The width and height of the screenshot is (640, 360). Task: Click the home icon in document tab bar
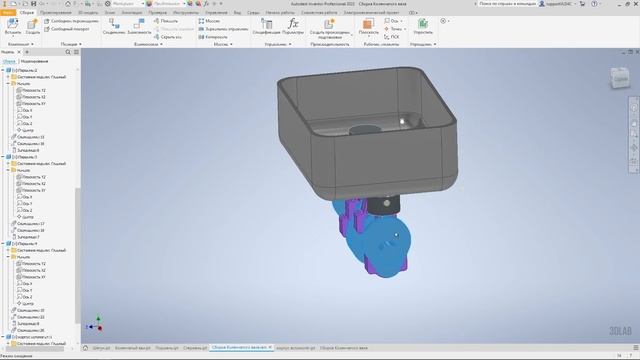[85, 348]
